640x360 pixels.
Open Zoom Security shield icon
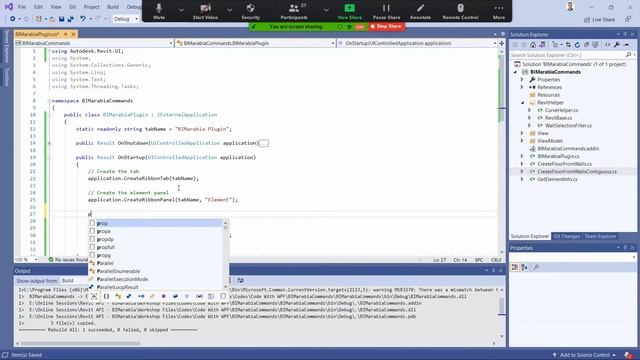pos(251,8)
